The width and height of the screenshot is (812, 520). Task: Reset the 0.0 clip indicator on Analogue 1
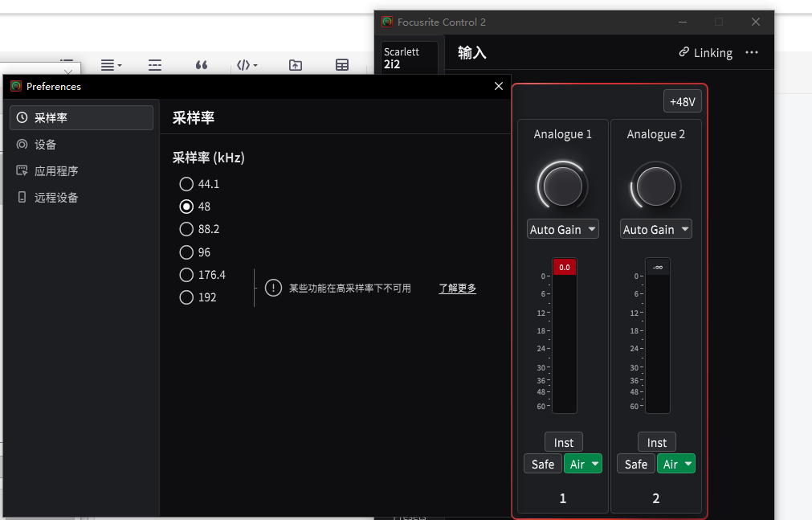point(565,267)
